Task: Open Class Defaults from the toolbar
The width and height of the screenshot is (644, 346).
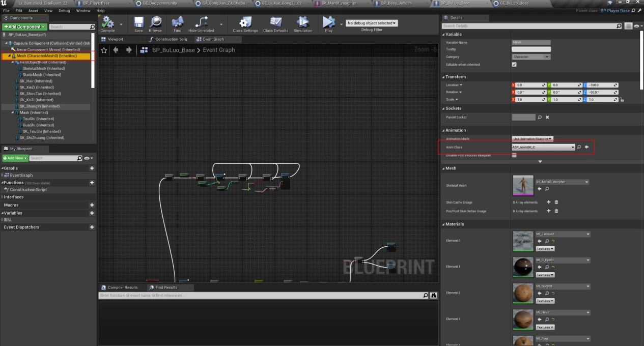Action: coord(275,23)
